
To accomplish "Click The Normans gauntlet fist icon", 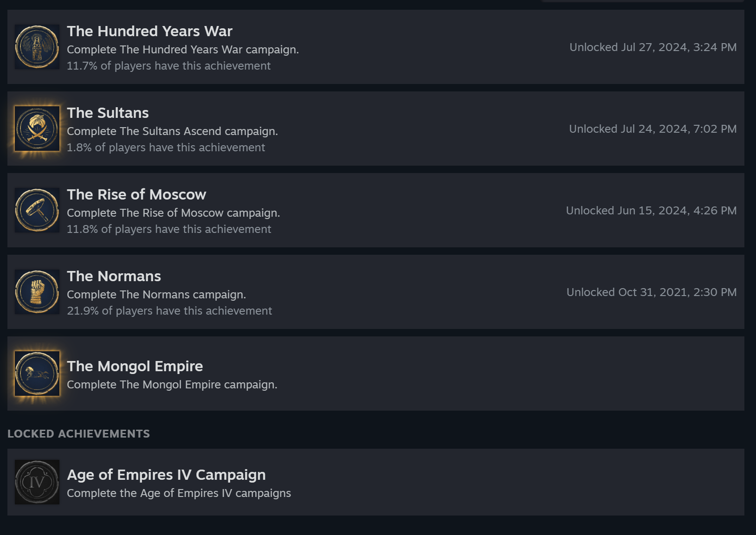I will 37,292.
